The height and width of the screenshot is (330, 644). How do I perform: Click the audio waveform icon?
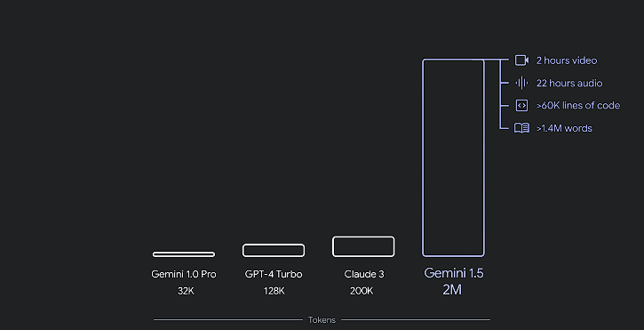coord(521,83)
